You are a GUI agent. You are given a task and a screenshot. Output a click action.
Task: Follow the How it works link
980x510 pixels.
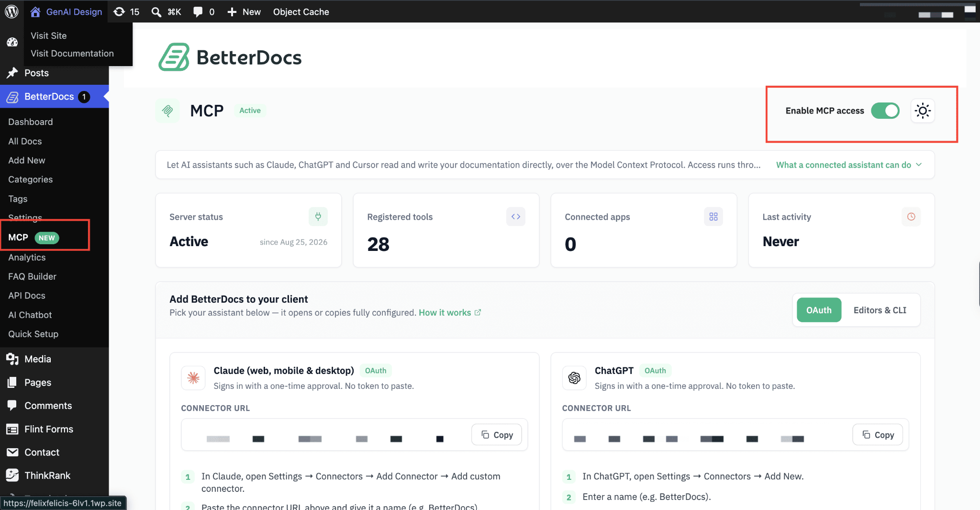coord(450,313)
